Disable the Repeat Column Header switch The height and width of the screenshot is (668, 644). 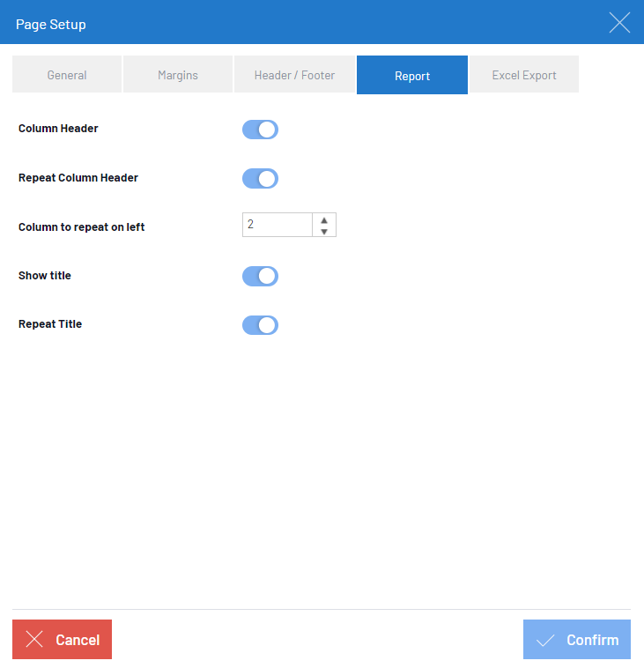[x=260, y=179]
